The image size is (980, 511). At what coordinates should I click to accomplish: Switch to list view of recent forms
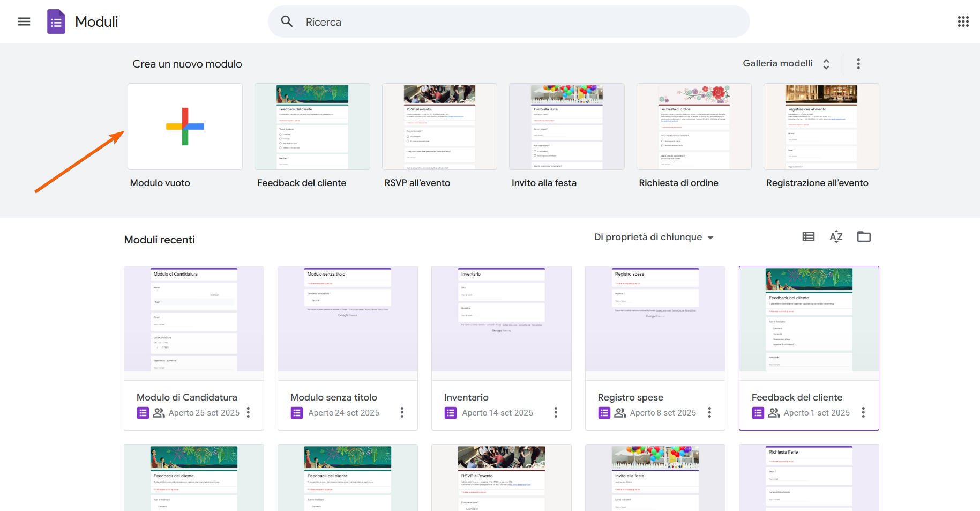(809, 236)
